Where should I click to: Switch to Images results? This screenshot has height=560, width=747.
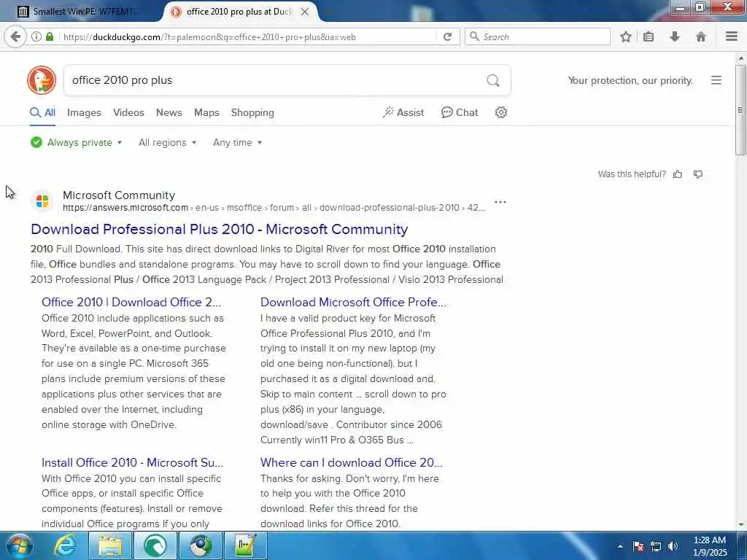coord(84,113)
